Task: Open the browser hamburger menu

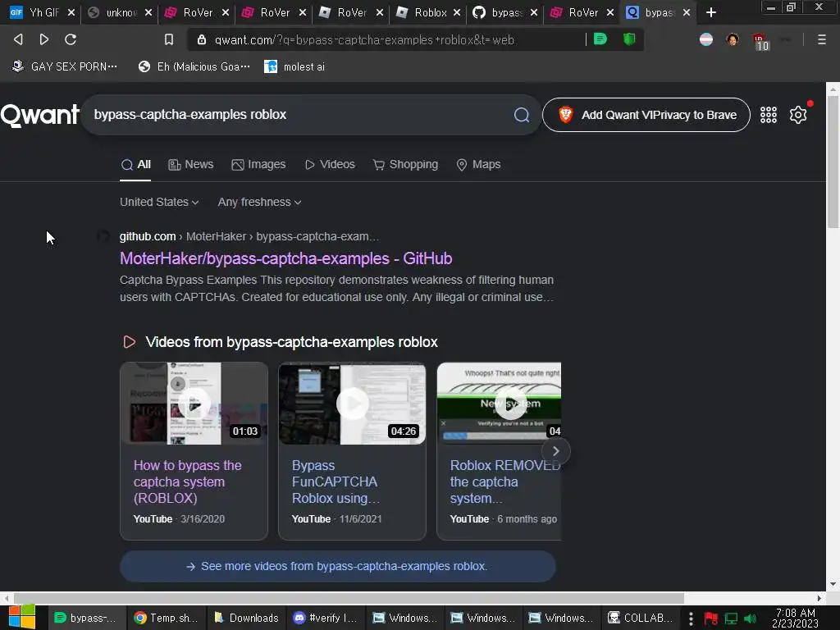Action: [821, 39]
